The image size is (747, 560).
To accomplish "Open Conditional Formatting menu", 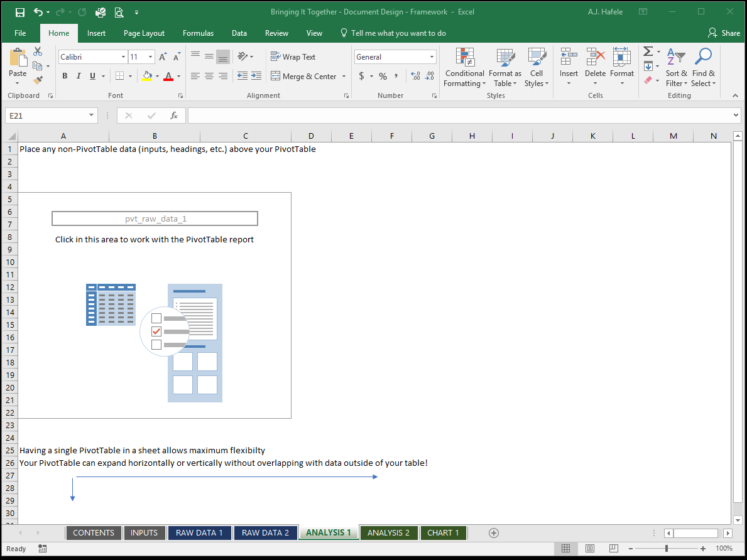I will [464, 67].
